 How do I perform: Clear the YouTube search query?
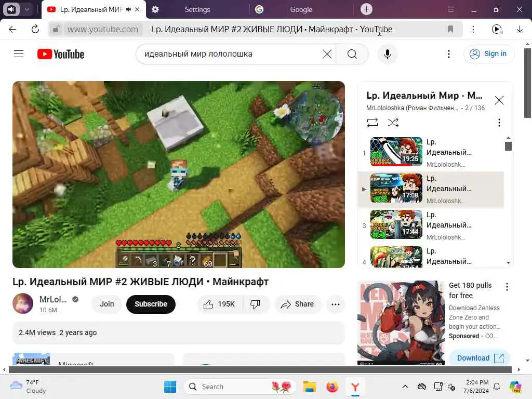click(x=327, y=54)
